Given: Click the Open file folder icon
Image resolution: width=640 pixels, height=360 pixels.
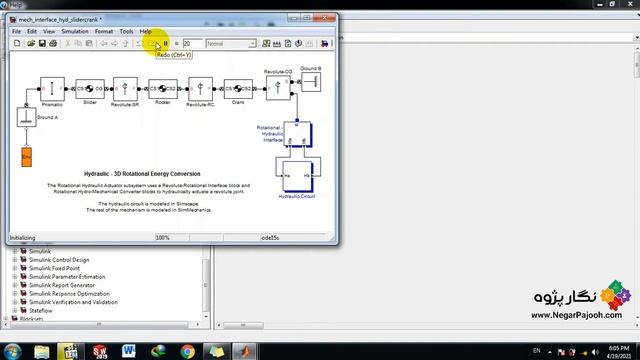Looking at the screenshot, I should click(x=31, y=43).
